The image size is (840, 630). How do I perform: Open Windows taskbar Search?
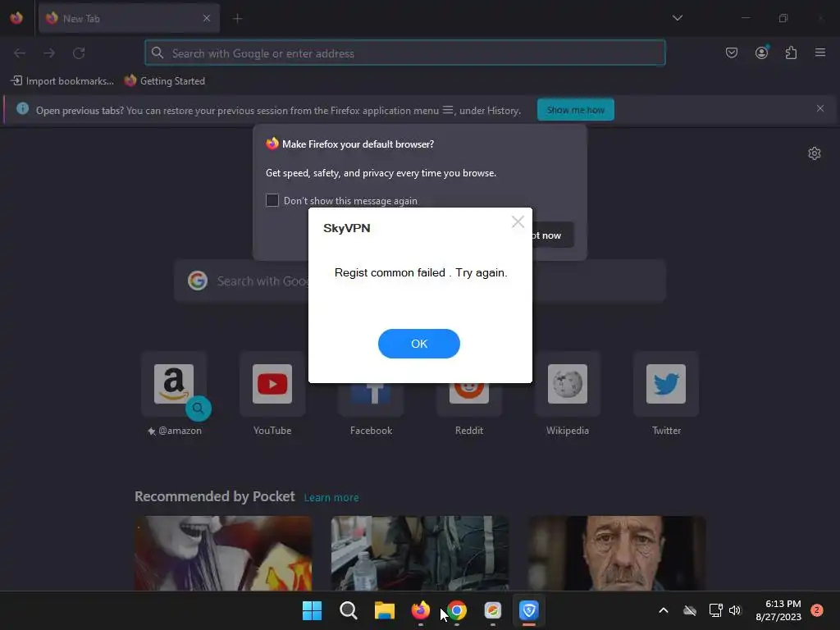click(x=348, y=610)
